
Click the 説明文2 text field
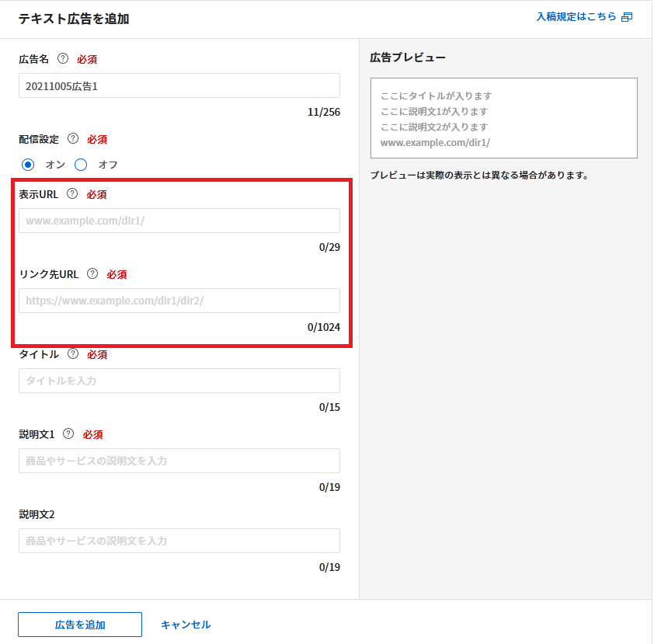[179, 541]
